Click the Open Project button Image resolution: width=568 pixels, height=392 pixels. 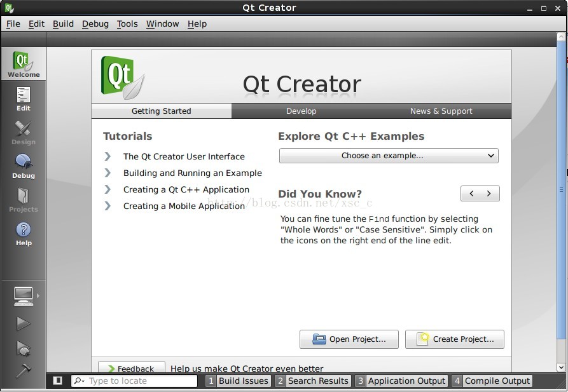click(x=349, y=339)
